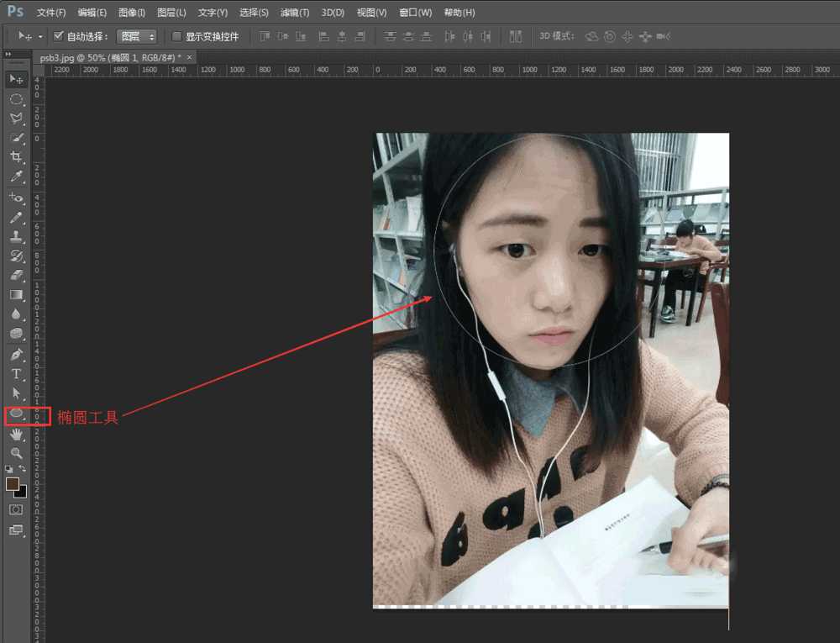
Task: Select the Lasso tool
Action: tap(17, 118)
